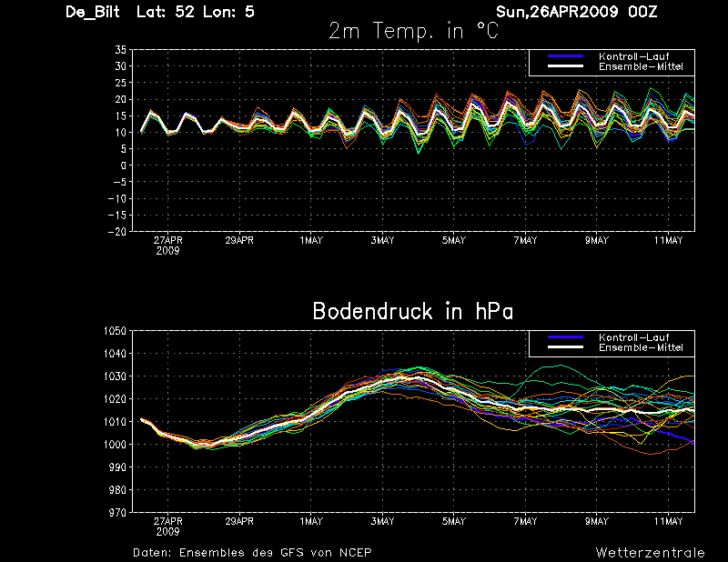Click the white Ensemble-Mittel swatch in temperature legend

[565, 66]
